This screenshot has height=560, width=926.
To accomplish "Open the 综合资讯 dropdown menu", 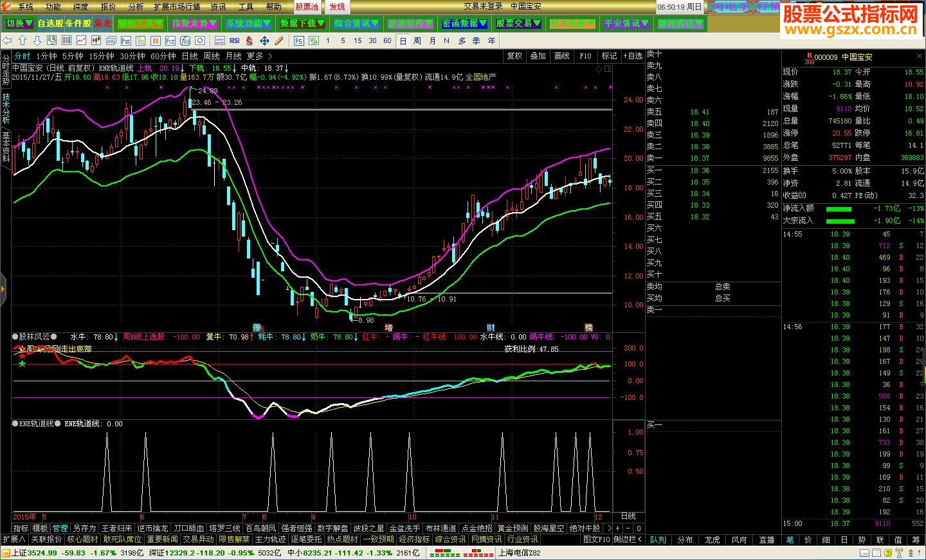I will click(356, 23).
